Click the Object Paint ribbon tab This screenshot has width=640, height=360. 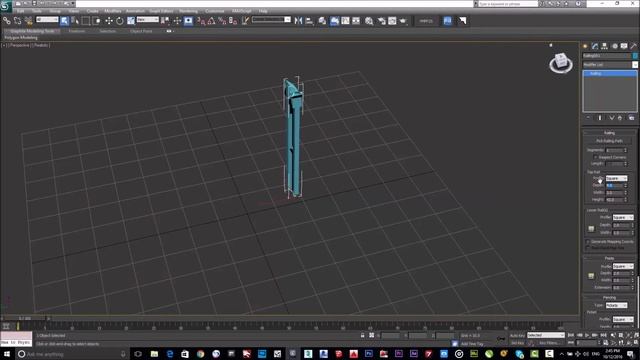click(x=141, y=31)
